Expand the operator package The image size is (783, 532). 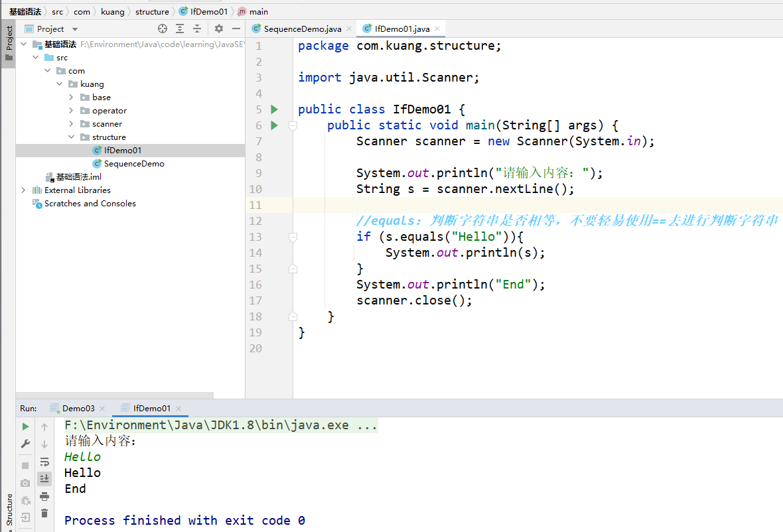point(72,110)
